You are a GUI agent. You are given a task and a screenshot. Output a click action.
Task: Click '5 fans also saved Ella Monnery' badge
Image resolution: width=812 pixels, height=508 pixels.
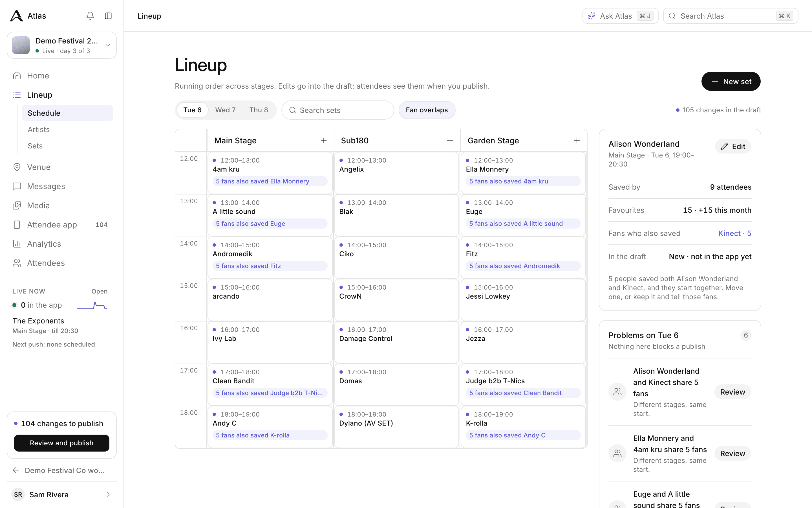[270, 181]
